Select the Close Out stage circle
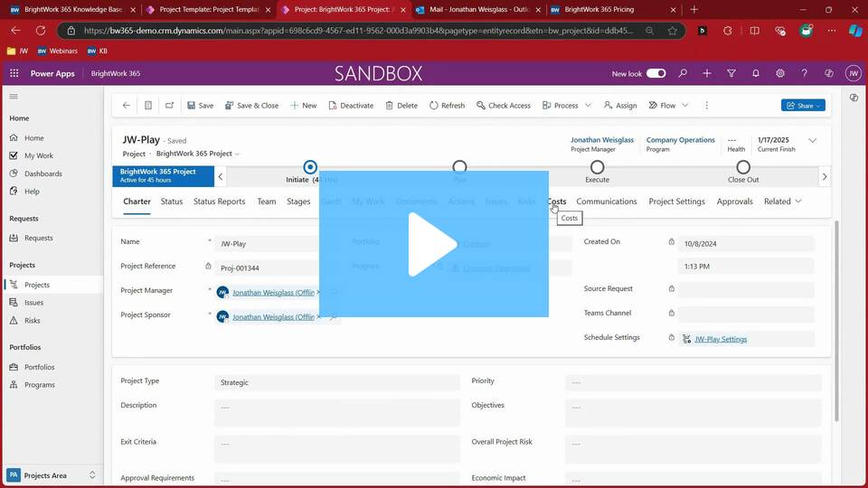The image size is (868, 488). (743, 167)
